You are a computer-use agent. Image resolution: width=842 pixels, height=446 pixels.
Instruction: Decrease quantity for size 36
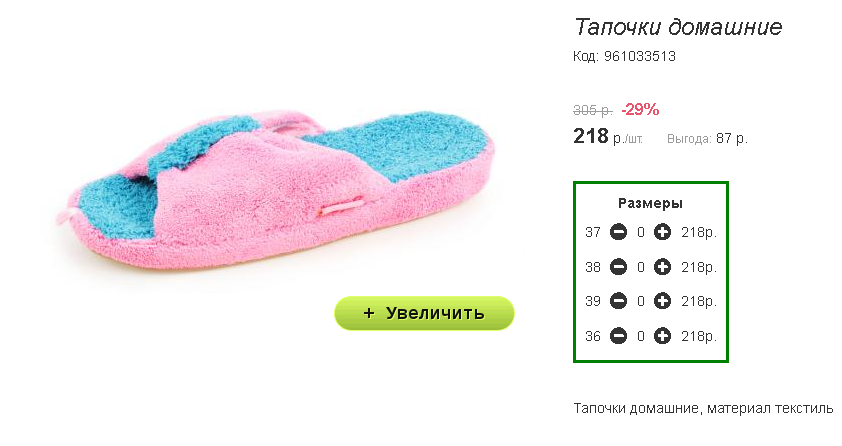point(618,336)
